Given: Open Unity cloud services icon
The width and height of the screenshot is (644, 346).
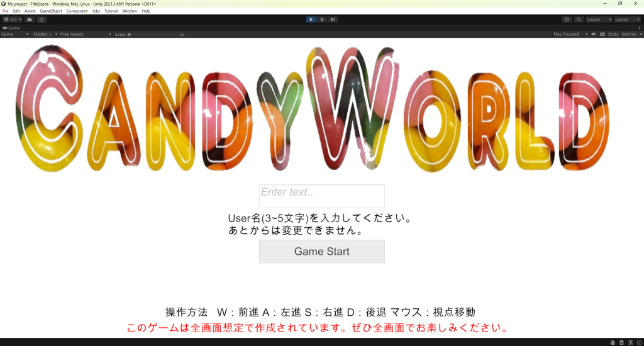Looking at the screenshot, I should click(x=30, y=20).
